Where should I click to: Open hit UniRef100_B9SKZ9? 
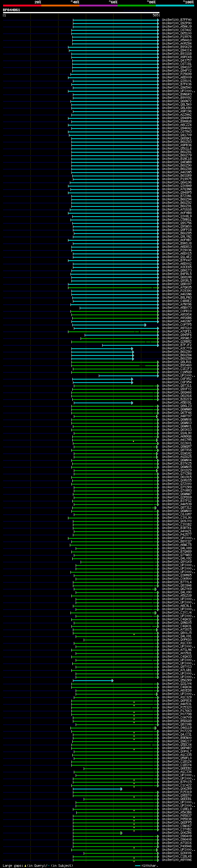click(x=176, y=47)
